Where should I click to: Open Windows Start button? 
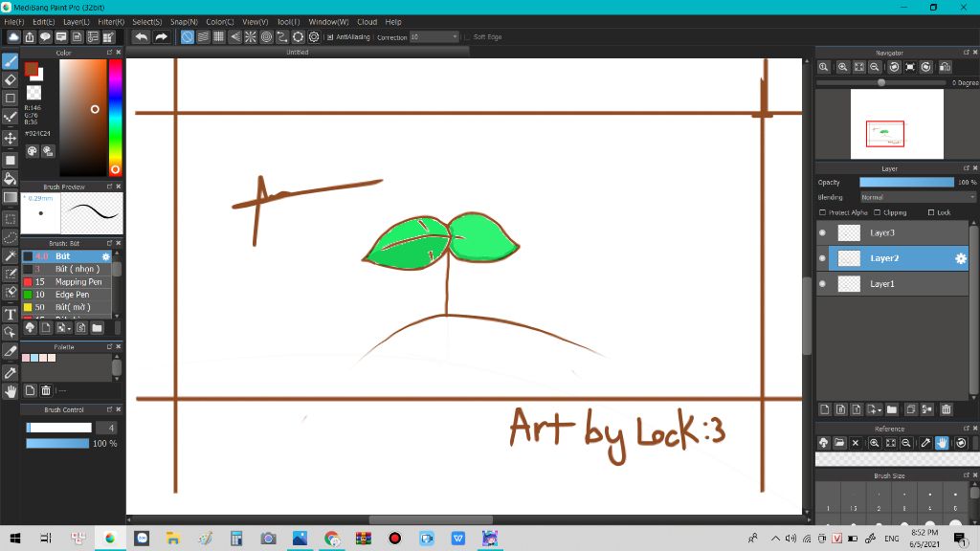click(x=15, y=538)
